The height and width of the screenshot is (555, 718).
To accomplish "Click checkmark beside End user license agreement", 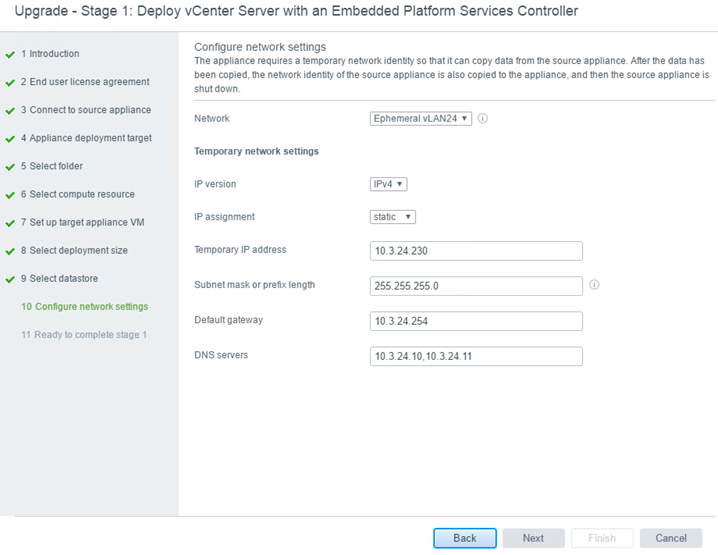I will [x=10, y=83].
